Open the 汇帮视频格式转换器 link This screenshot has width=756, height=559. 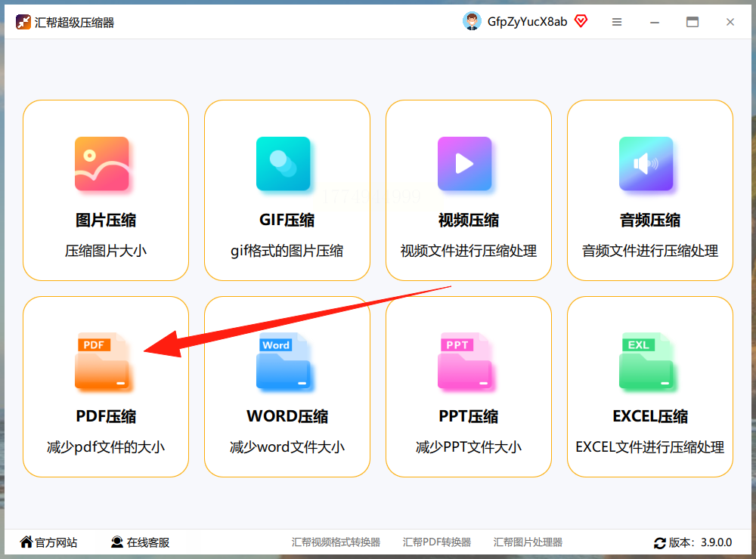click(x=336, y=542)
